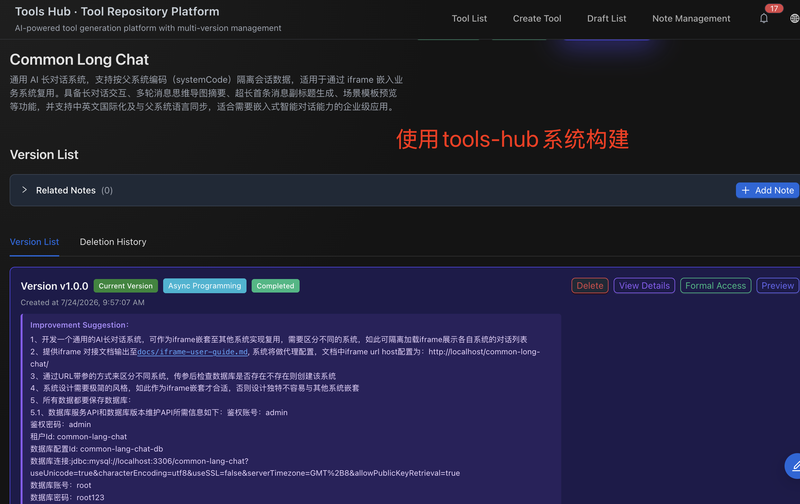Click the jdbc:mysql connection string

point(245,467)
